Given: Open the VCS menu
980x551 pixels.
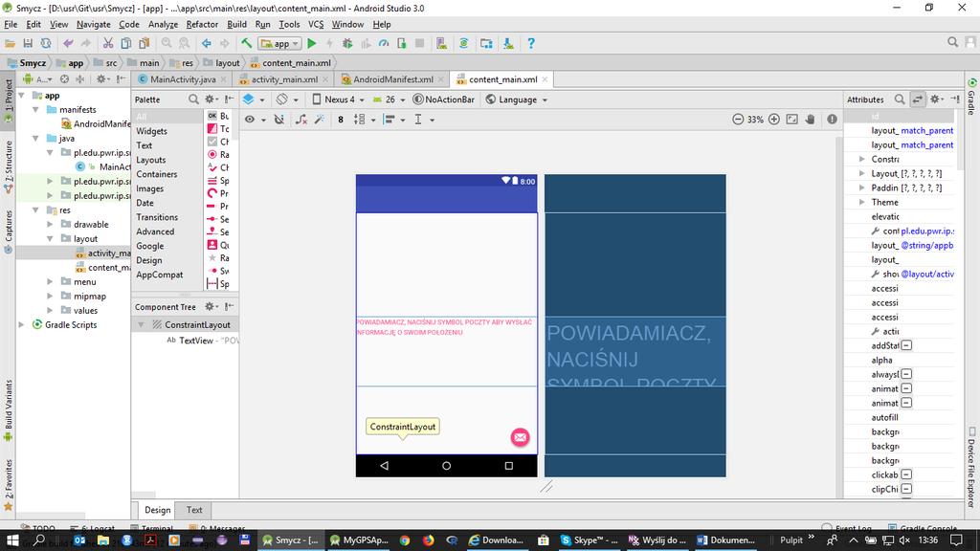Looking at the screenshot, I should pos(316,24).
